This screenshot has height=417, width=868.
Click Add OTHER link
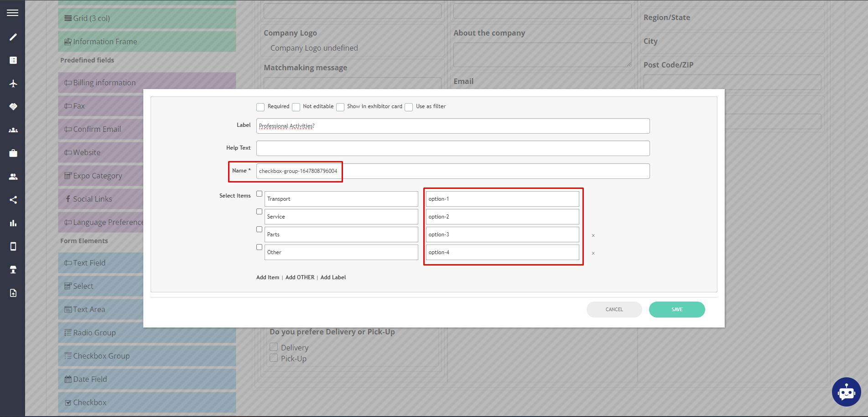(300, 277)
